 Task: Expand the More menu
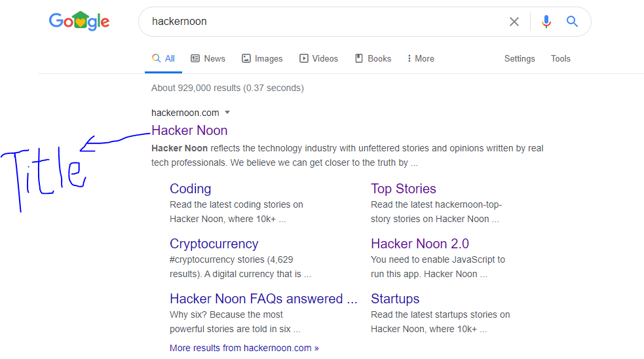point(421,58)
